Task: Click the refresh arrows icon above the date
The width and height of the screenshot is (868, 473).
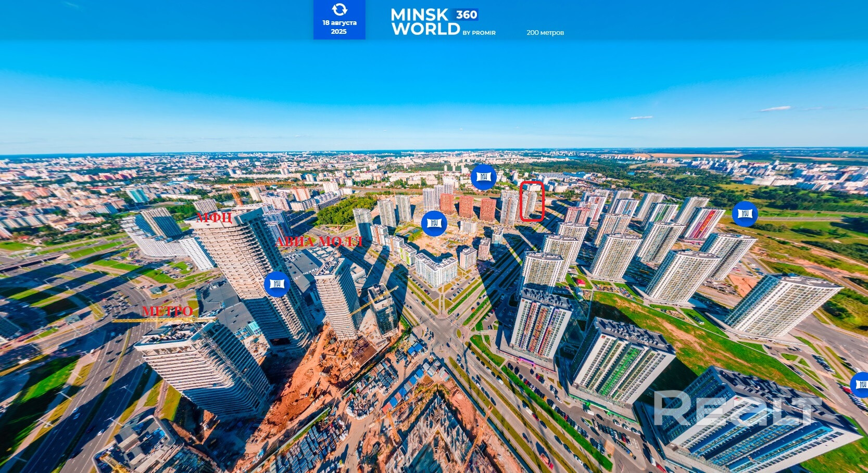Action: coord(339,9)
